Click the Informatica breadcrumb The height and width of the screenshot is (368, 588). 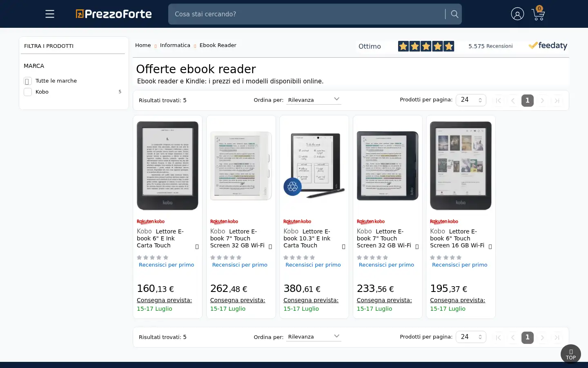(x=175, y=45)
